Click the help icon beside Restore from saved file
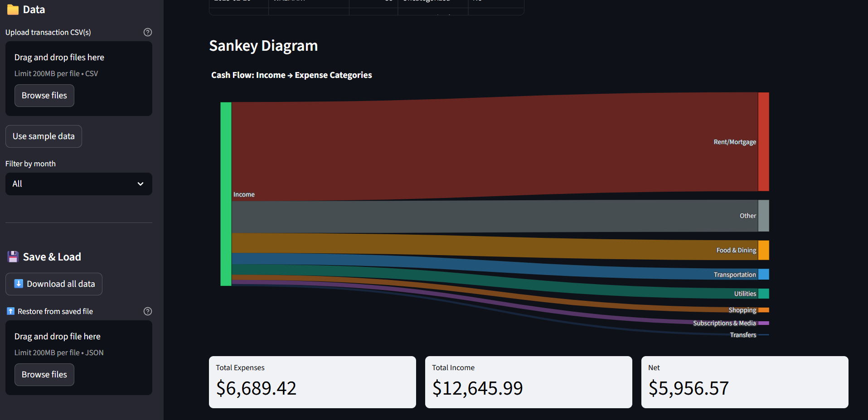The height and width of the screenshot is (420, 868). (148, 311)
